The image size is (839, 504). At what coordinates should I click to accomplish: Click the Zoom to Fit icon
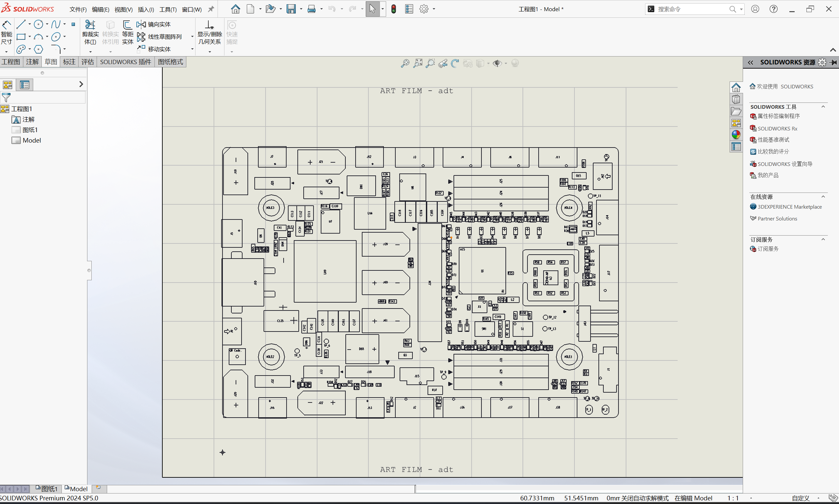tap(418, 63)
